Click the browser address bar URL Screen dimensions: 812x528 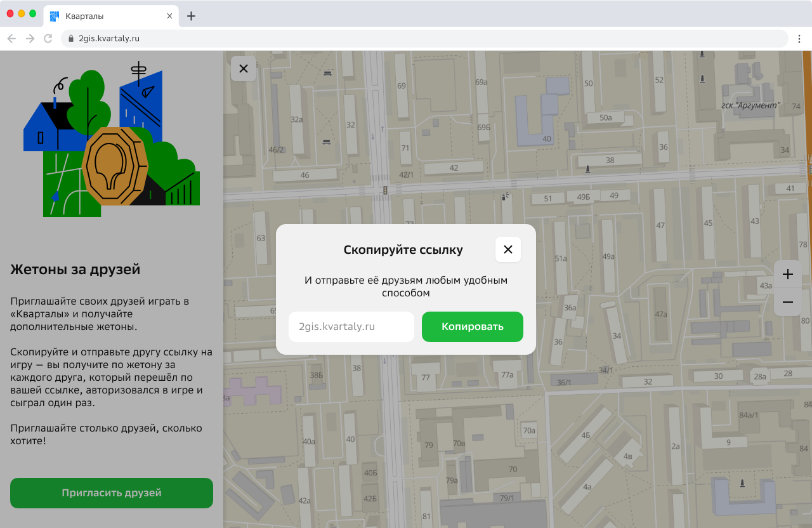108,39
